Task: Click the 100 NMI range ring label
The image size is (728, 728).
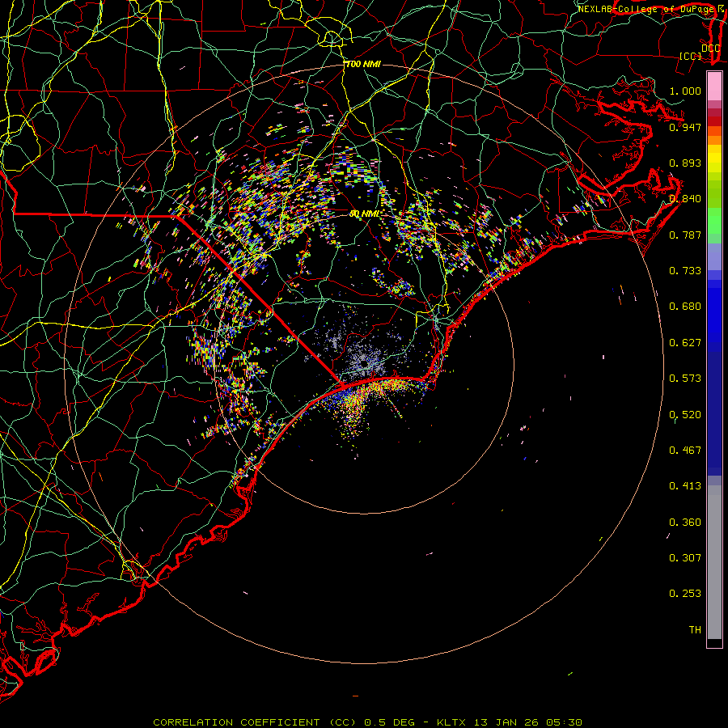Action: pos(363,64)
